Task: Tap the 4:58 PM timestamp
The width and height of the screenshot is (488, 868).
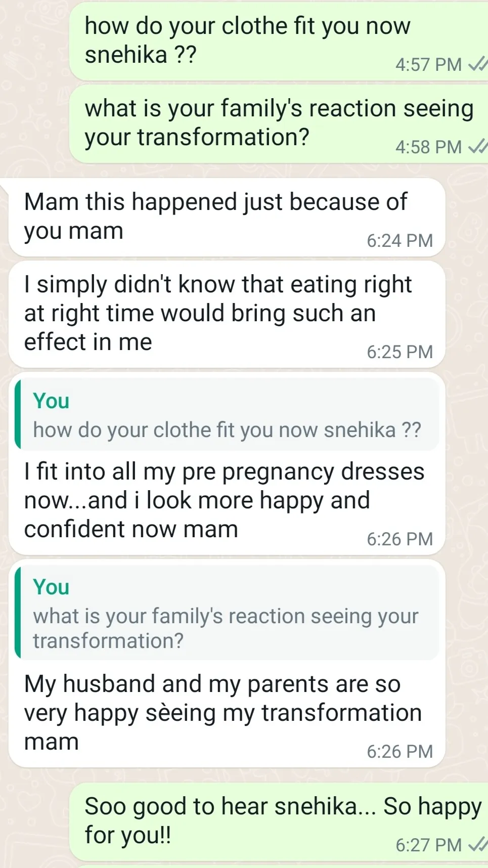Action: pos(428,147)
